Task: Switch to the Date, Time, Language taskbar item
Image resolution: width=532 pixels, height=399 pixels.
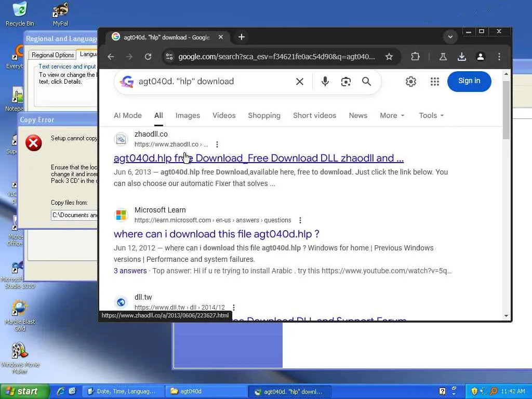Action: tap(123, 391)
